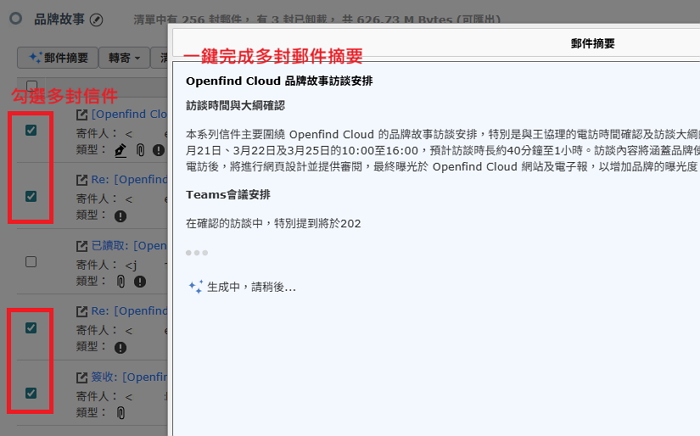Click the paperclip icon on 簽收 email
Screen dimensions: 700x436
(121, 412)
